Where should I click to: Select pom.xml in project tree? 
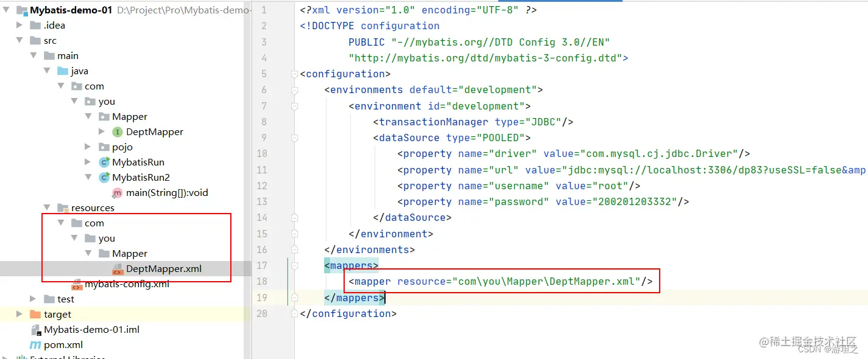[x=63, y=344]
